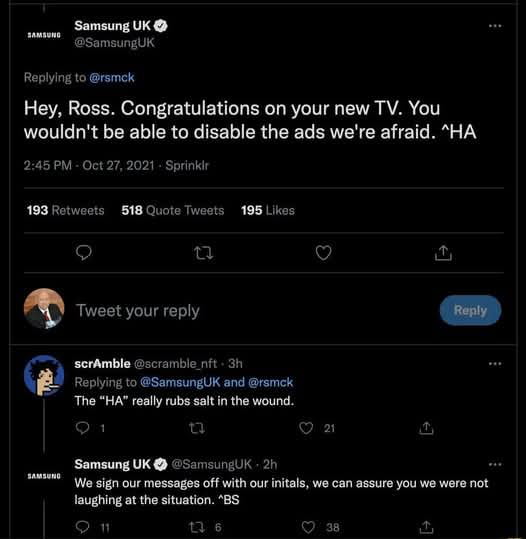Retweet scrAmble's reply

[x=197, y=428]
